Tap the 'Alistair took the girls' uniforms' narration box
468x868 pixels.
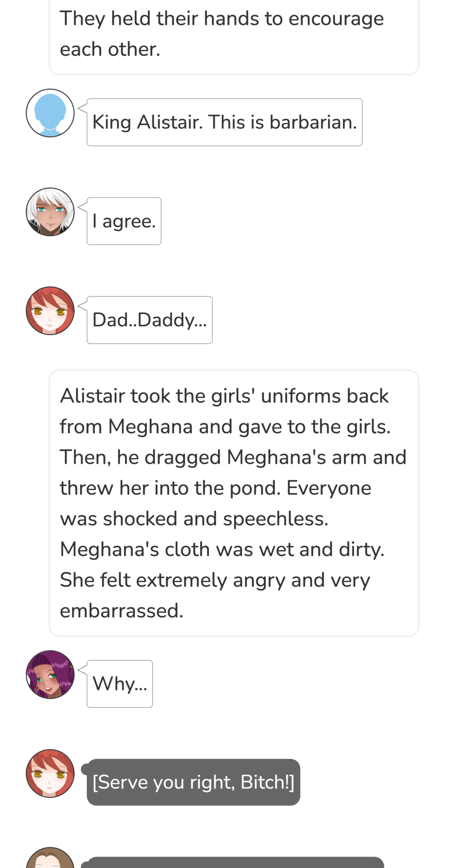coord(234,503)
